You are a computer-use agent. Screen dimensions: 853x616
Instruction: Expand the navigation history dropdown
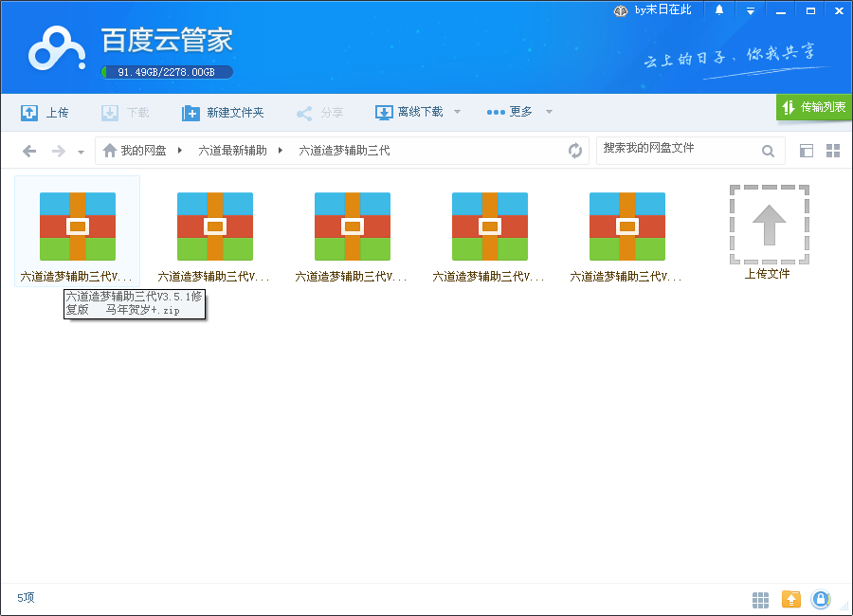(82, 153)
